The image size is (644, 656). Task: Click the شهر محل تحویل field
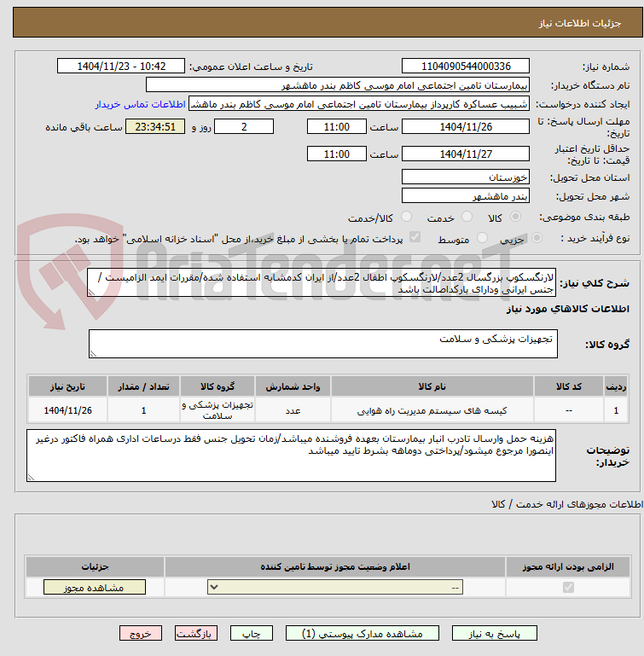tap(466, 196)
